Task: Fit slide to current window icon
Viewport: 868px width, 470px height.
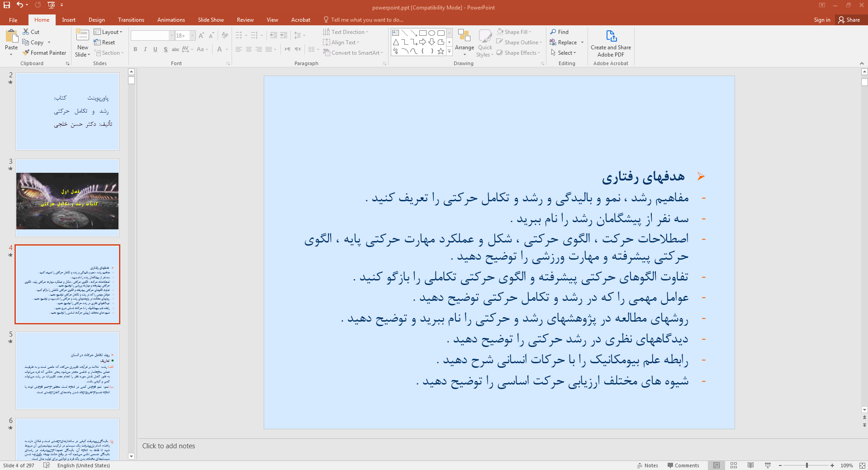Action: tap(862, 465)
